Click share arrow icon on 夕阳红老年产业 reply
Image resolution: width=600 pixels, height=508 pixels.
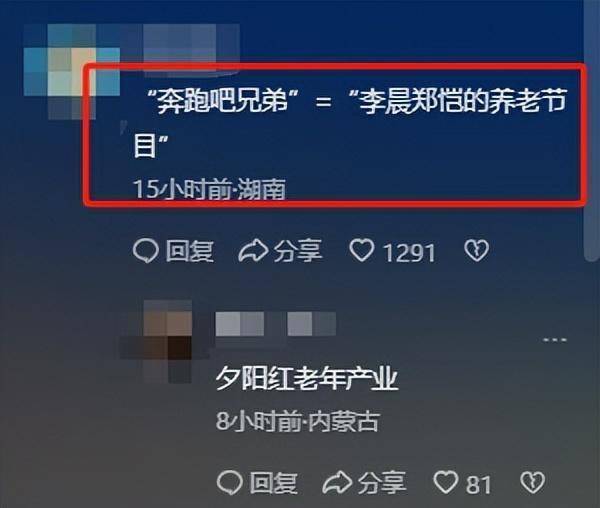click(x=337, y=482)
